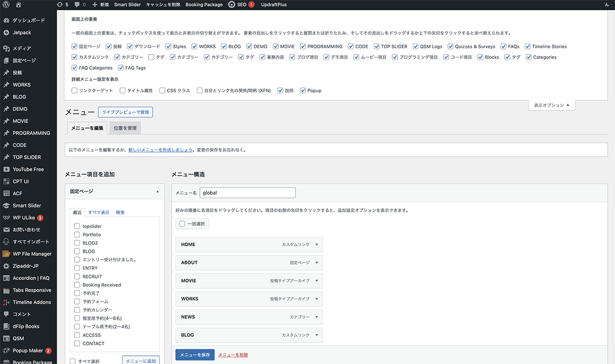Enable the リンクターゲット checkbox

point(75,91)
